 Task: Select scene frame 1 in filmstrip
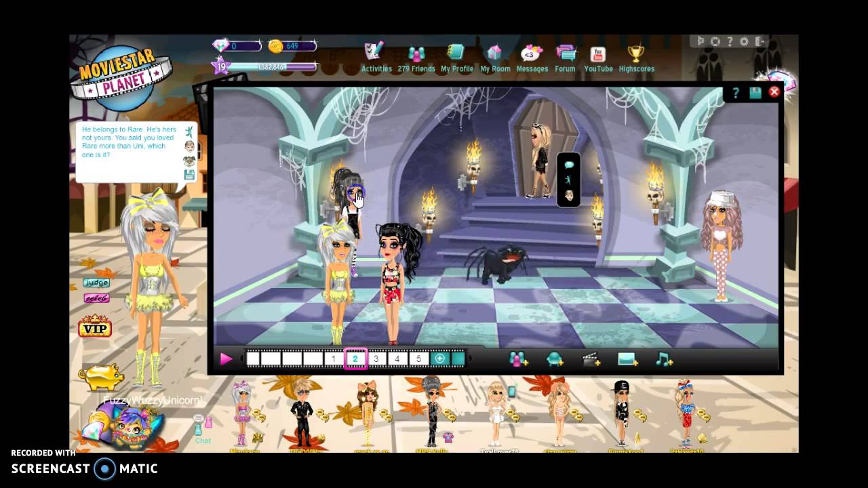pyautogui.click(x=333, y=359)
